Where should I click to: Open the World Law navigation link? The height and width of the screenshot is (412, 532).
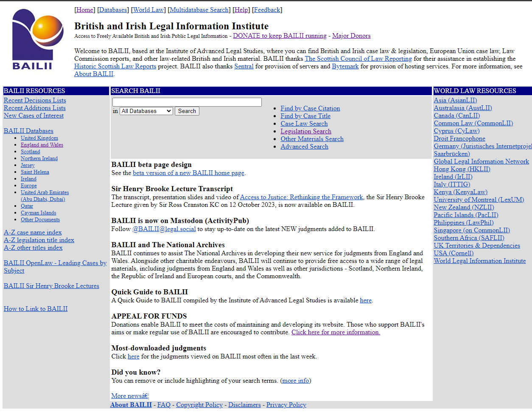(148, 10)
